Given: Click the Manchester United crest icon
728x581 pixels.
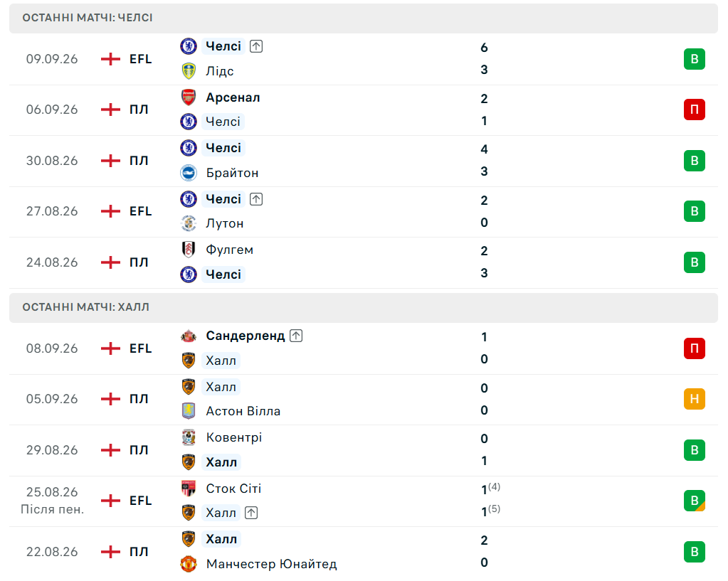Looking at the screenshot, I should click(x=189, y=564).
